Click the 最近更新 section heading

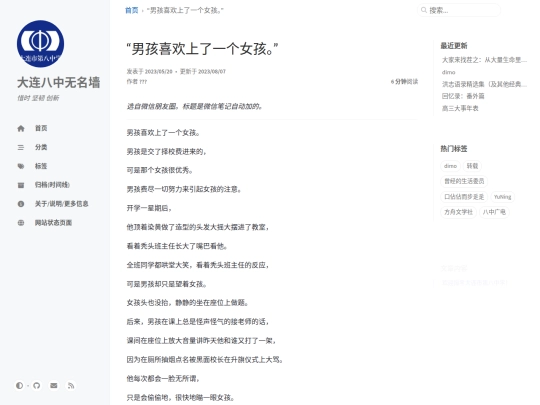[454, 45]
